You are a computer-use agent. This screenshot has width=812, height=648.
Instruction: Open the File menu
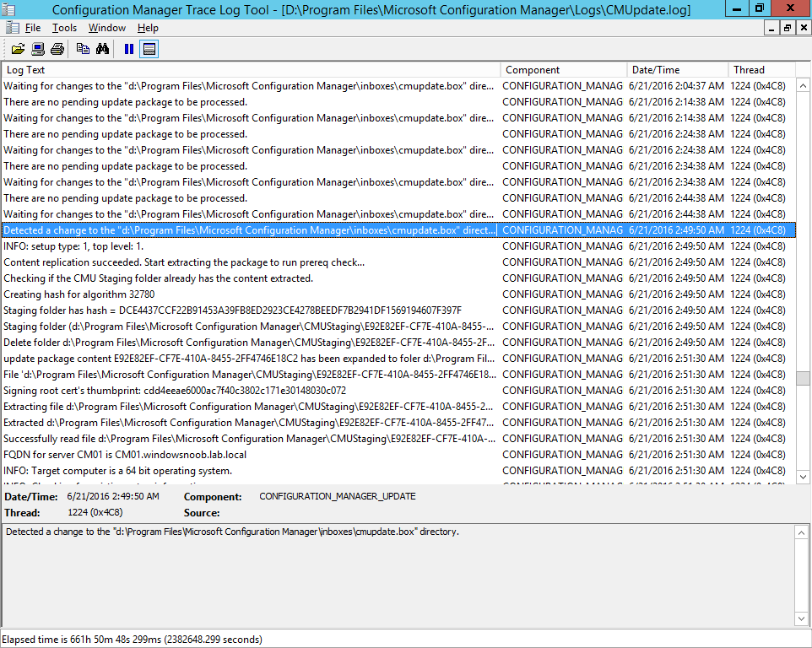point(33,28)
